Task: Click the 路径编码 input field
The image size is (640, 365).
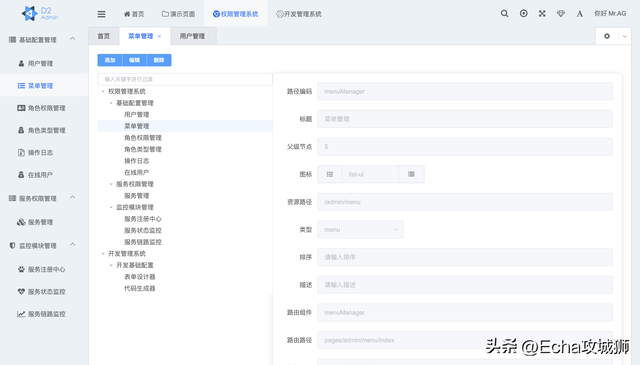Action: (x=465, y=91)
